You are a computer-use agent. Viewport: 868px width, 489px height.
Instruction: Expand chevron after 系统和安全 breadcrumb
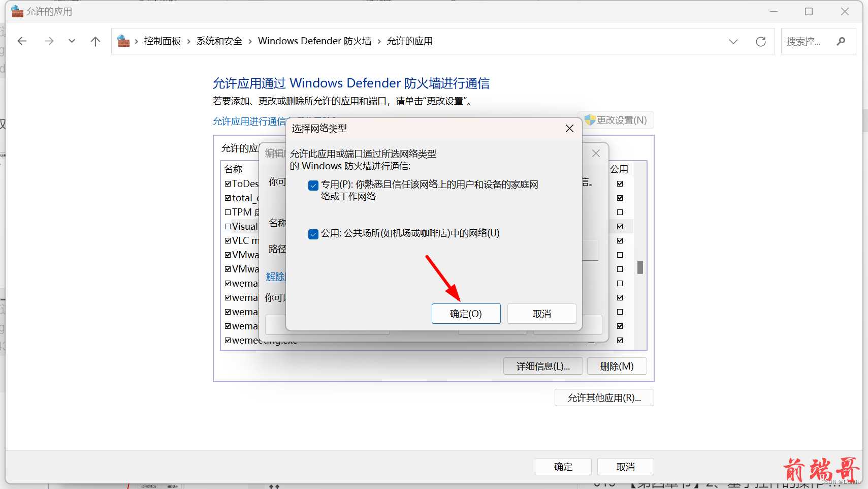[x=250, y=42]
